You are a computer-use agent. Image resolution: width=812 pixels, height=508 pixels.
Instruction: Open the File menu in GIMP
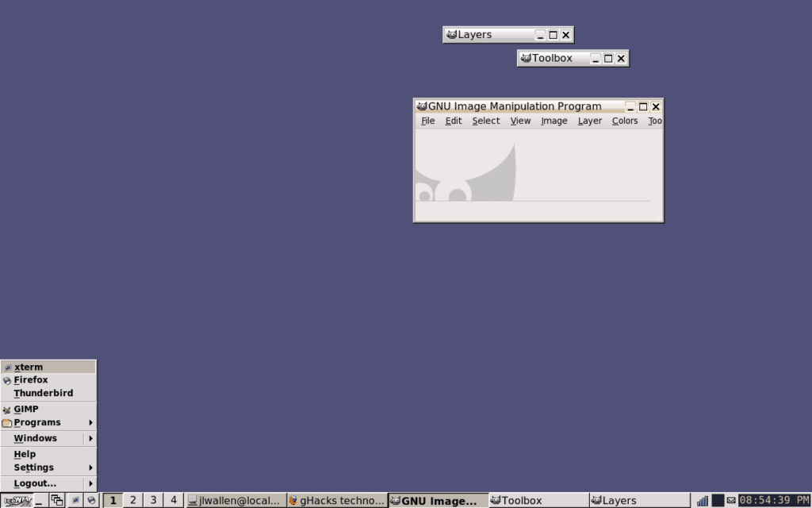tap(427, 121)
